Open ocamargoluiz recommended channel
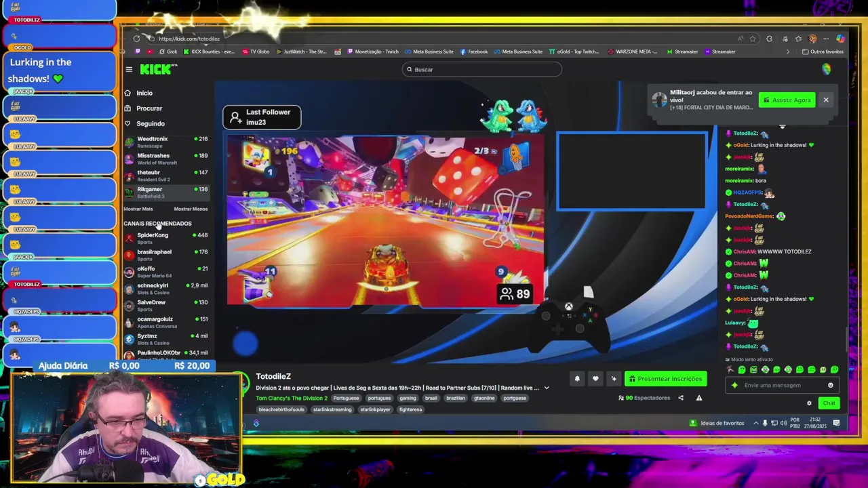Viewport: 868px width, 488px height. coord(166,322)
